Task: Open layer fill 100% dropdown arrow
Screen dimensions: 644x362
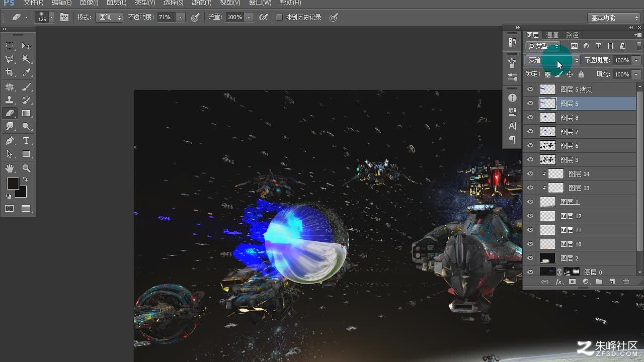Action: pyautogui.click(x=636, y=74)
